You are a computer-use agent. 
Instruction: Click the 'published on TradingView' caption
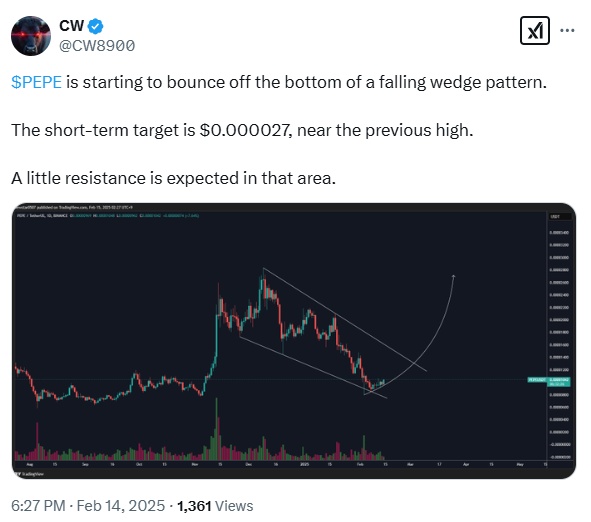point(73,207)
